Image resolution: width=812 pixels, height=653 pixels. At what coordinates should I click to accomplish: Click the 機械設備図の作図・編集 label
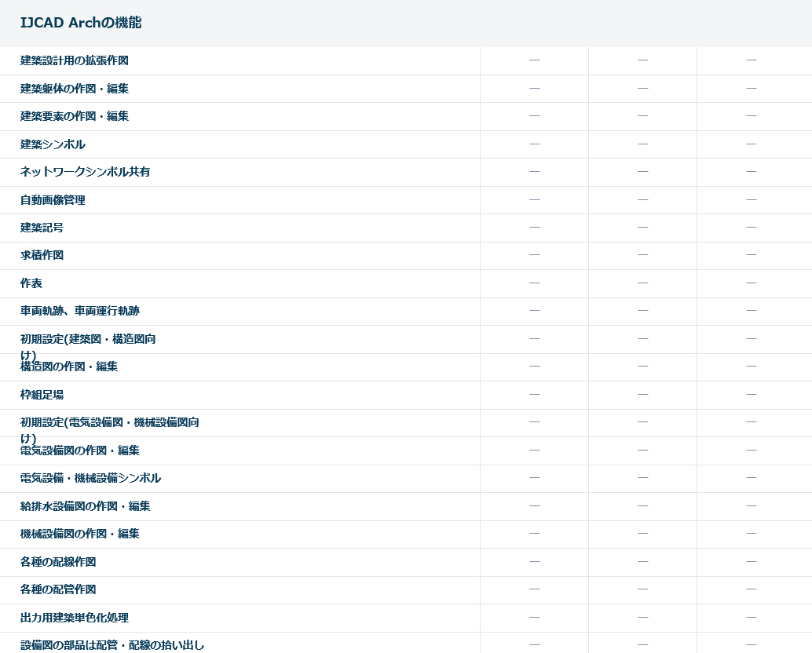point(80,534)
